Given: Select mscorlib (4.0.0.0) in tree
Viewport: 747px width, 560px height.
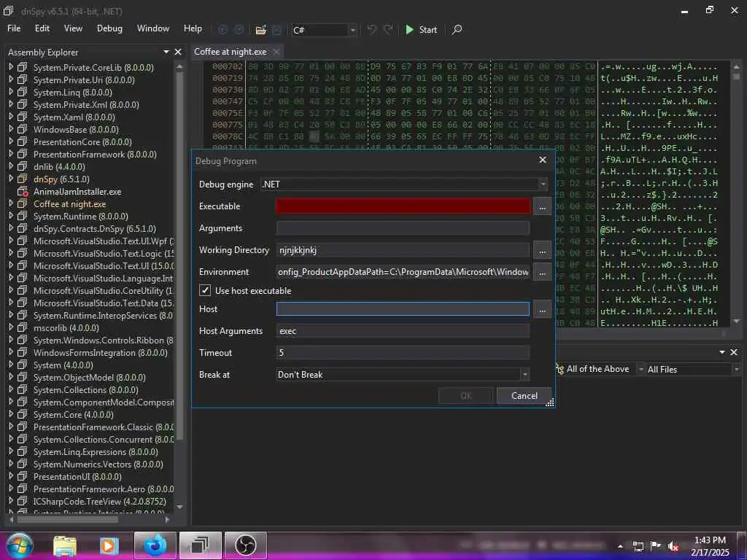Looking at the screenshot, I should 66,327.
